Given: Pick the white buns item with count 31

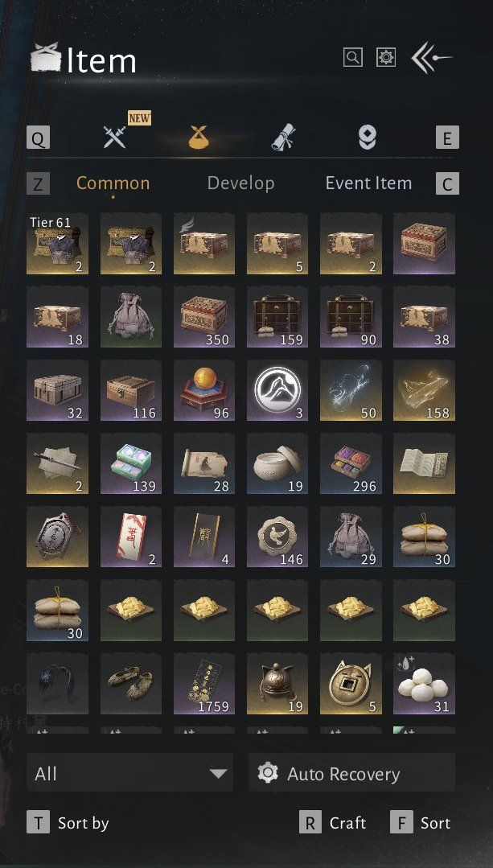Looking at the screenshot, I should pos(424,683).
